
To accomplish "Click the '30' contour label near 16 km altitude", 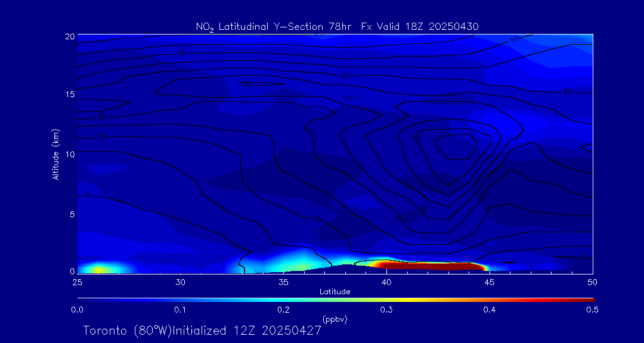I will [247, 84].
